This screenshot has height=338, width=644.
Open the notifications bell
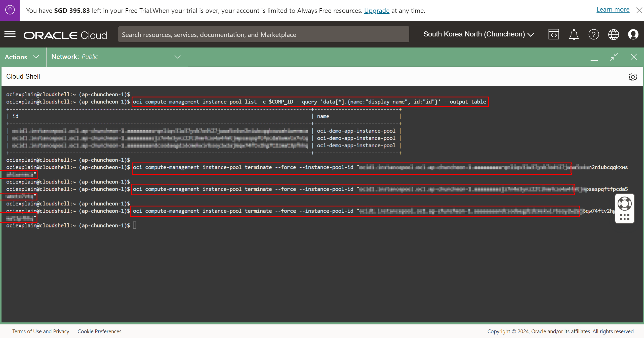pos(574,34)
